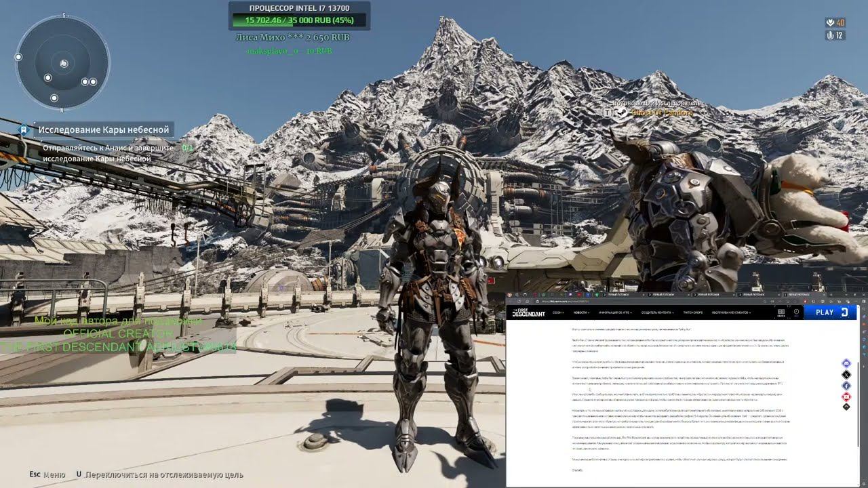
Task: Click the Лиса Михо 2 650 RUB donation line
Action: [x=292, y=37]
